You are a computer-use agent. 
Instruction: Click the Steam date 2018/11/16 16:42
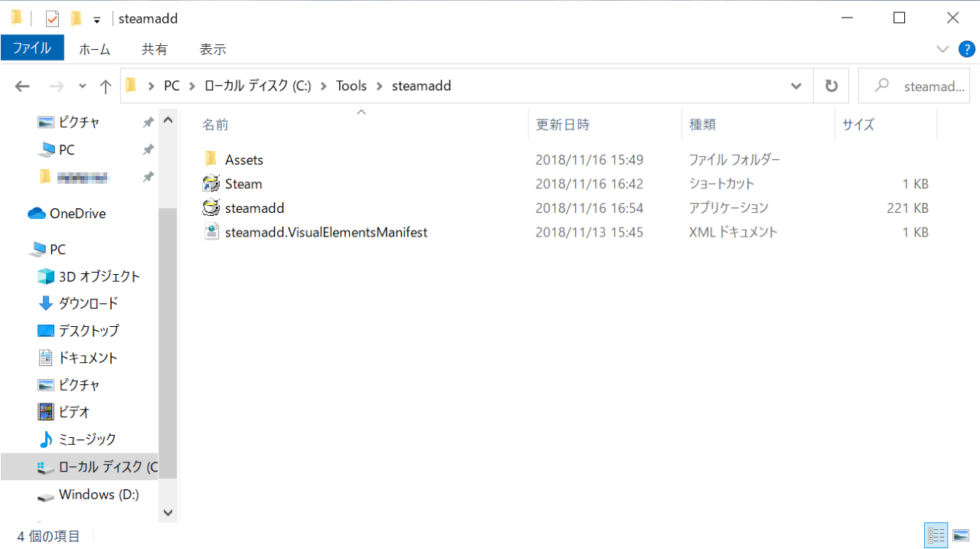(x=589, y=184)
